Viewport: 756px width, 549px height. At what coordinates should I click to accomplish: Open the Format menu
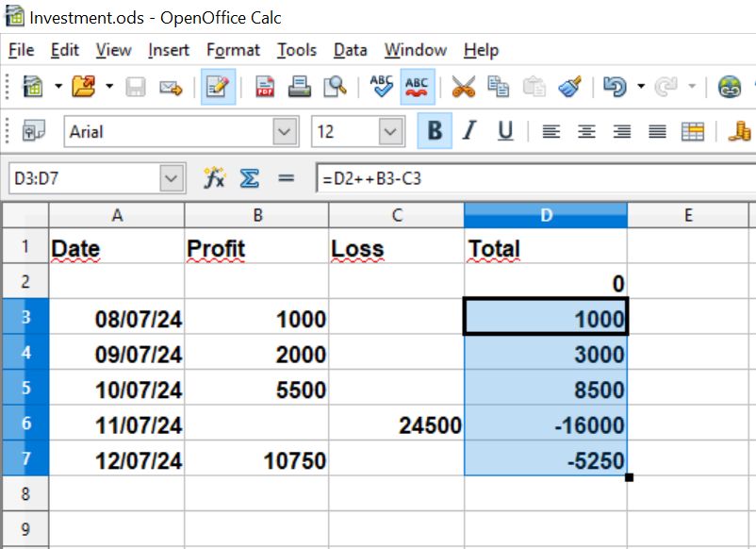point(233,50)
